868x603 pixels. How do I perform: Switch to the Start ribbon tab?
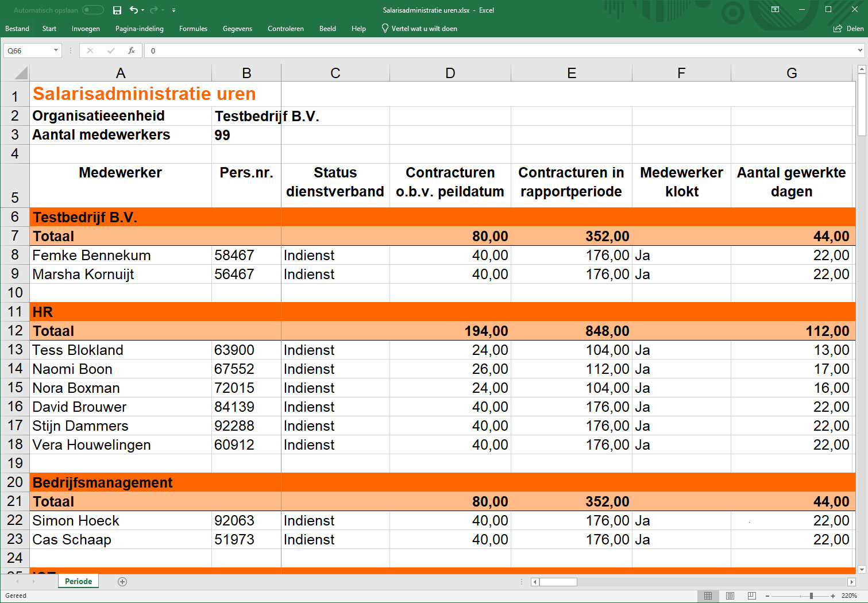tap(49, 29)
